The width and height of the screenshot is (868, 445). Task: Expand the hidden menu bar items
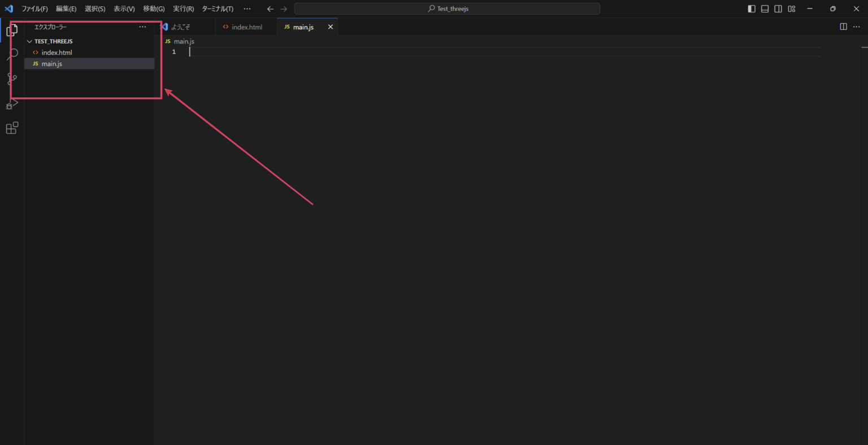247,9
